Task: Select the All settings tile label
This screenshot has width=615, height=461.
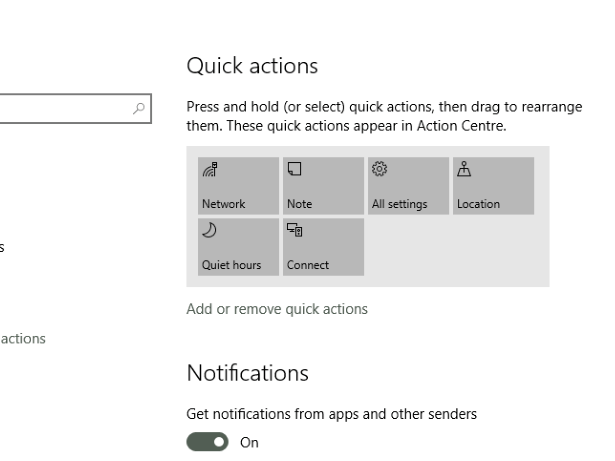Action: tap(399, 204)
